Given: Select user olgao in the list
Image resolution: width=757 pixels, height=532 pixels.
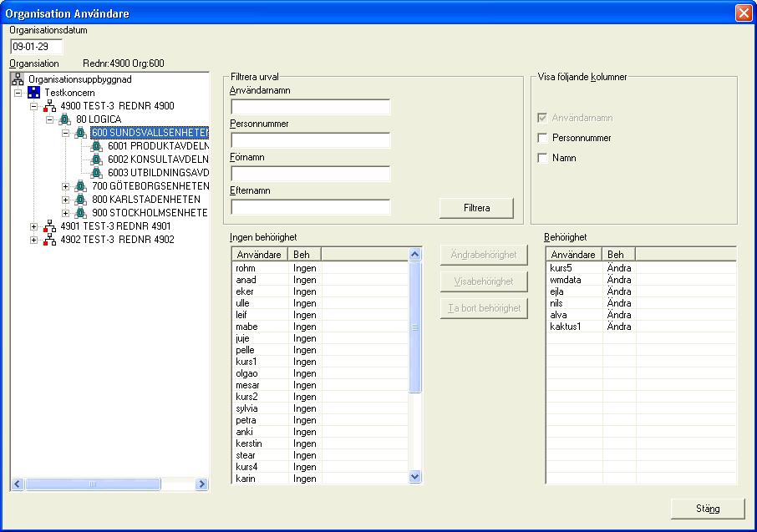Looking at the screenshot, I should click(246, 373).
